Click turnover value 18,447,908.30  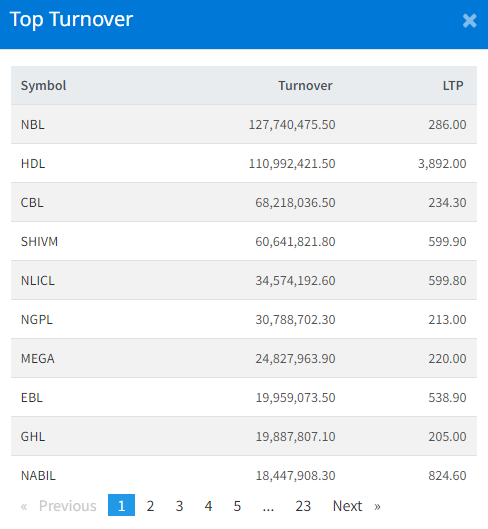(x=295, y=476)
